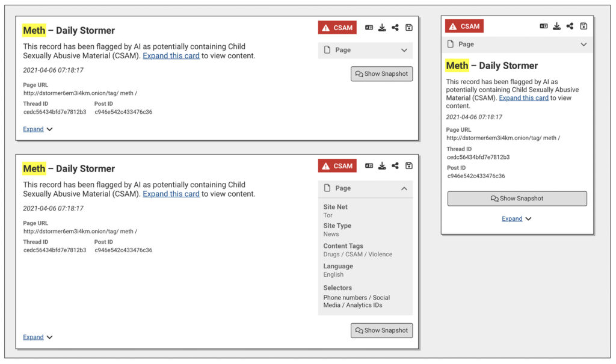Open the Page dropdown in the narrow card
Viewport: 616px width, 364px height.
(x=517, y=45)
